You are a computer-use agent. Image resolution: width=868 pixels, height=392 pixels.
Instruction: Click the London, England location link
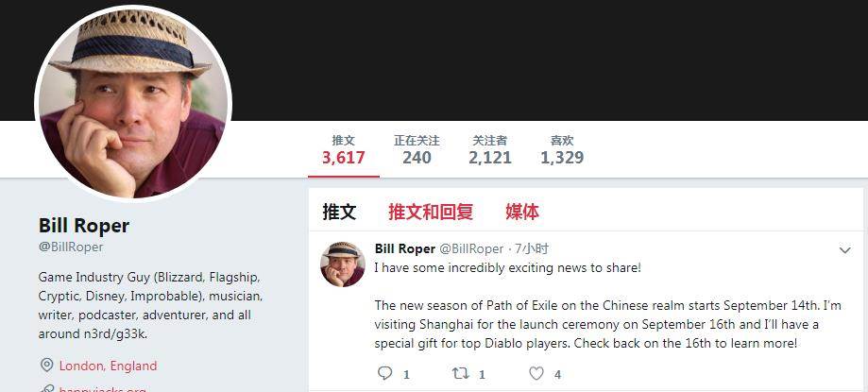point(108,366)
